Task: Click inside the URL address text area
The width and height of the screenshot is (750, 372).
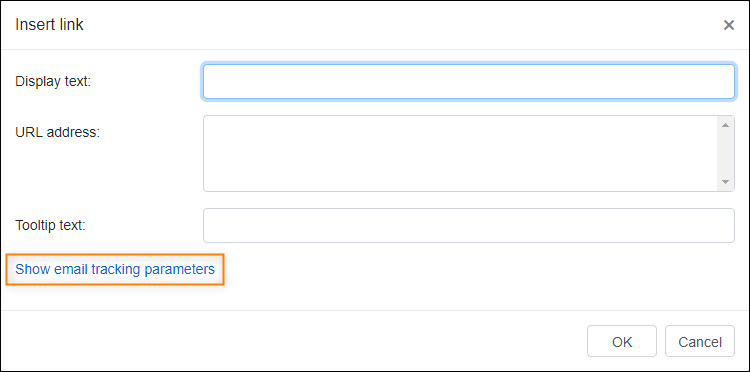Action: pyautogui.click(x=461, y=153)
